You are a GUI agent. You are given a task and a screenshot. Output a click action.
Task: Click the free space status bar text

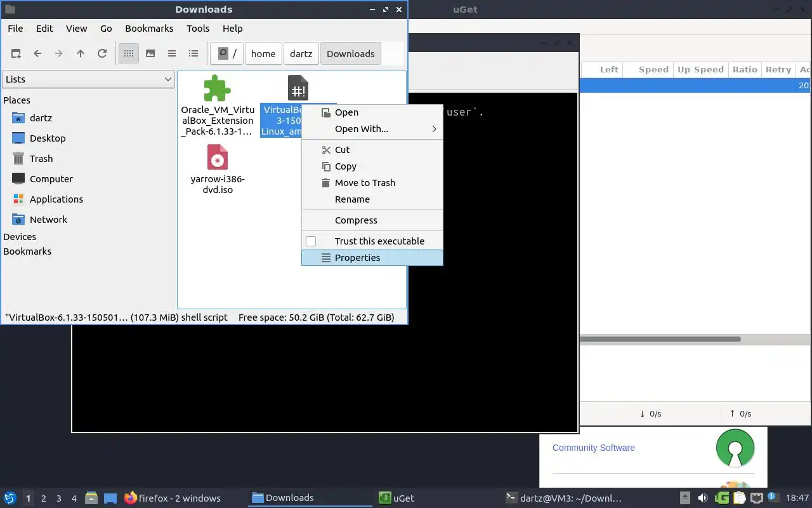coord(316,317)
